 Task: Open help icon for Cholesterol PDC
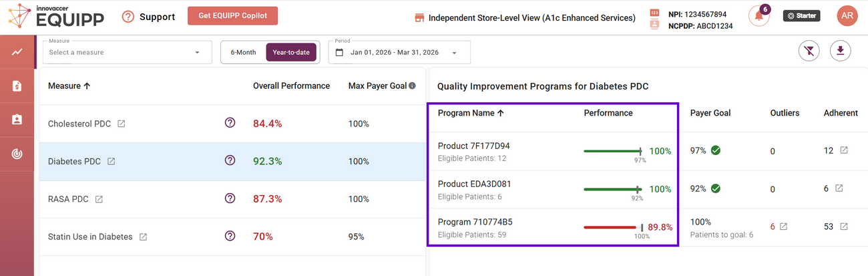[x=230, y=123]
